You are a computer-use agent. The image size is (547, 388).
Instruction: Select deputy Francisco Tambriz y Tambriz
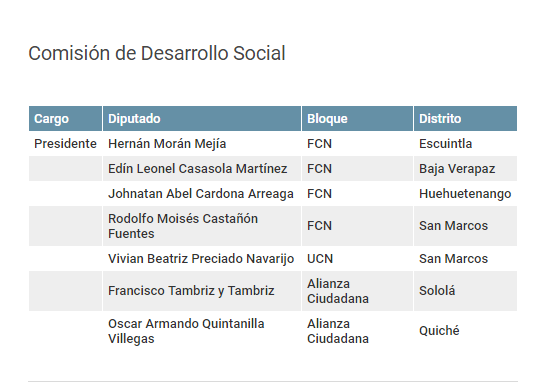click(191, 291)
